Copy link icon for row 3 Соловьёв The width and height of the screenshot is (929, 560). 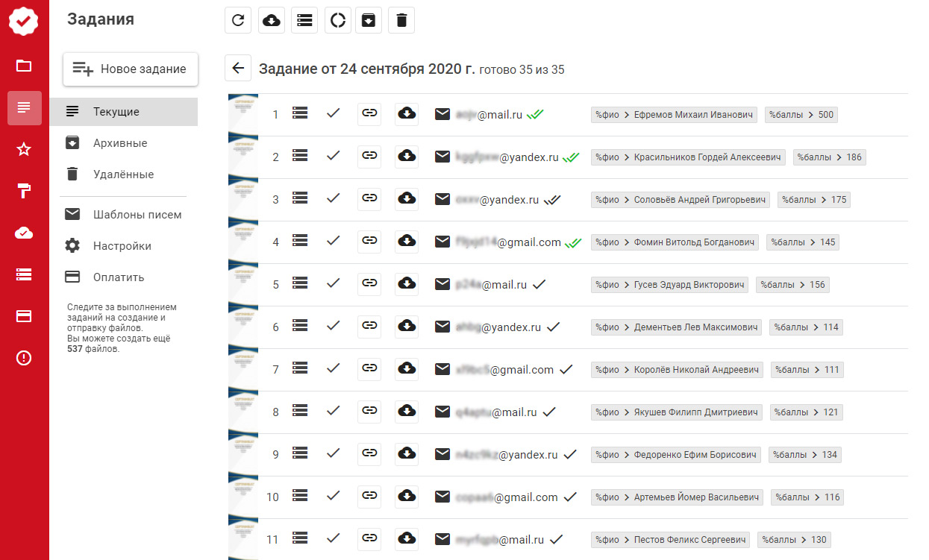[369, 199]
